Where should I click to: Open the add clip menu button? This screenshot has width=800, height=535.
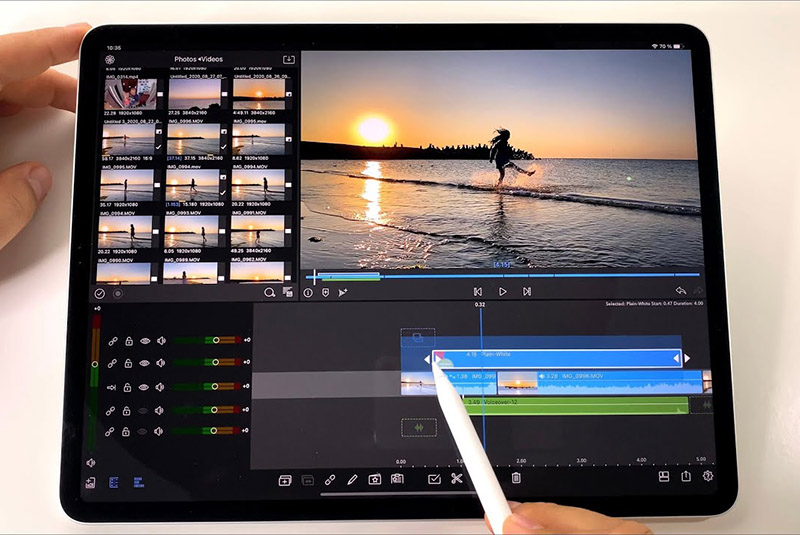coord(285,479)
